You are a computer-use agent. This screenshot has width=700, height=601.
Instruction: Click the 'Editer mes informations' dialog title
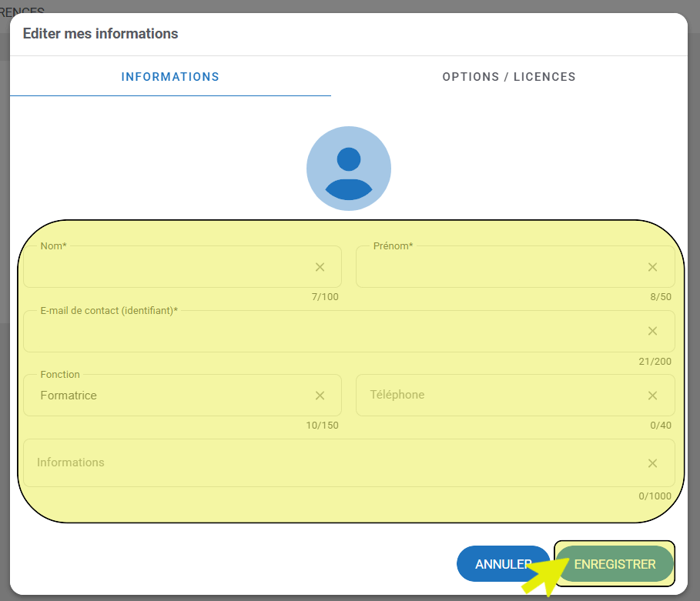101,34
